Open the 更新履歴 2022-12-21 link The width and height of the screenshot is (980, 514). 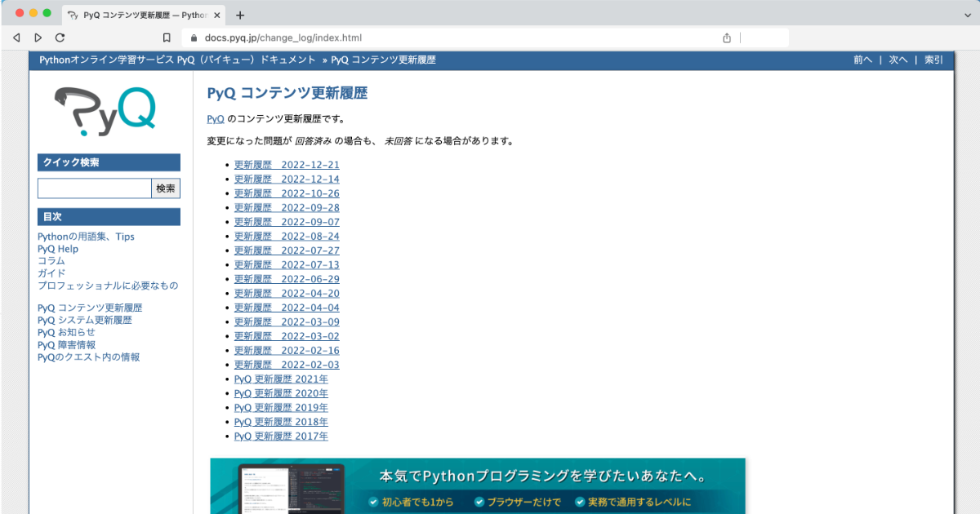286,164
